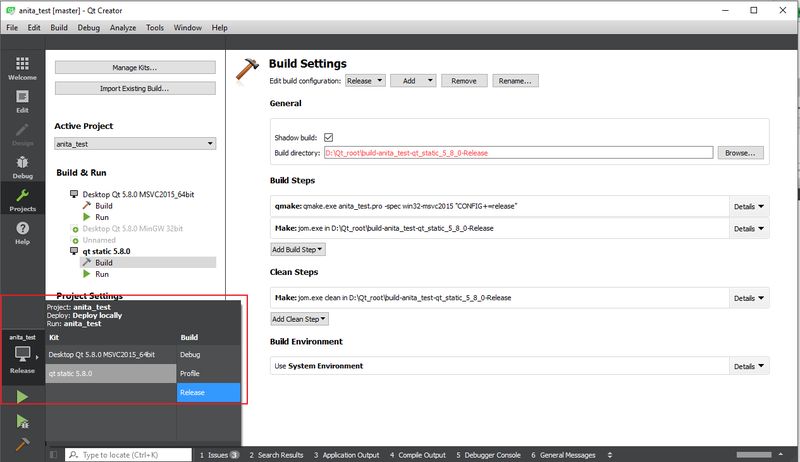Select Run under Desktop Qt 5.8.0 MSVC2015_64bit
Screen dimensions: 800x462
tap(102, 217)
